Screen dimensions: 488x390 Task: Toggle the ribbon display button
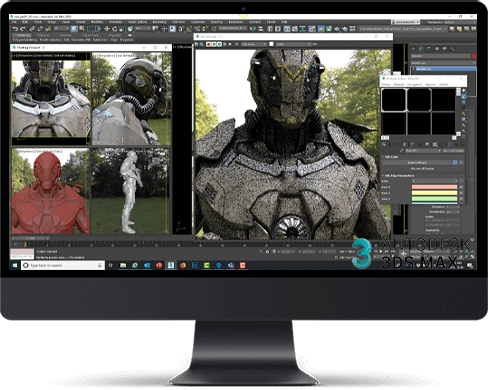tap(287, 29)
